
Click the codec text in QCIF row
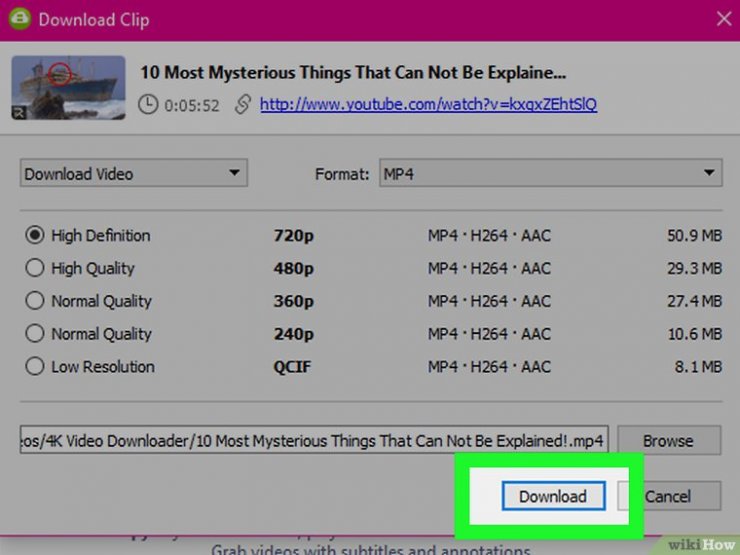(x=489, y=366)
